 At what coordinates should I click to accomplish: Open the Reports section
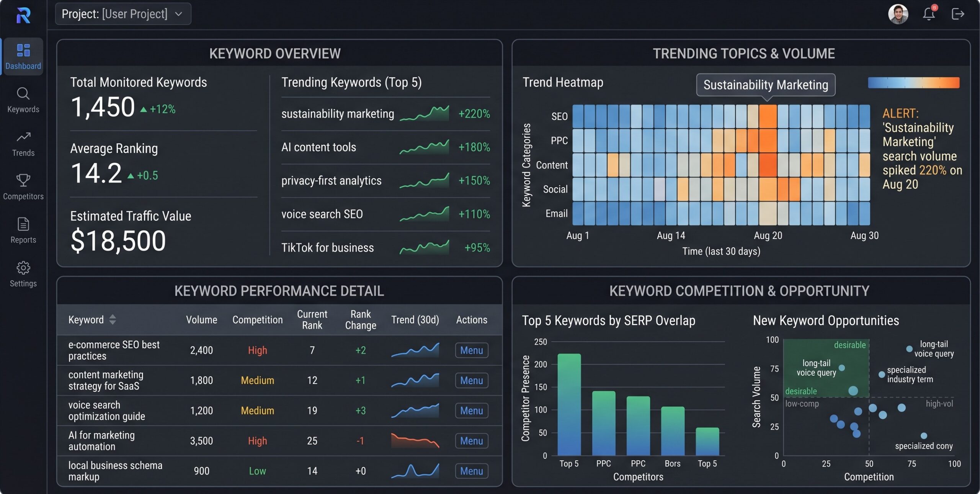click(x=23, y=231)
